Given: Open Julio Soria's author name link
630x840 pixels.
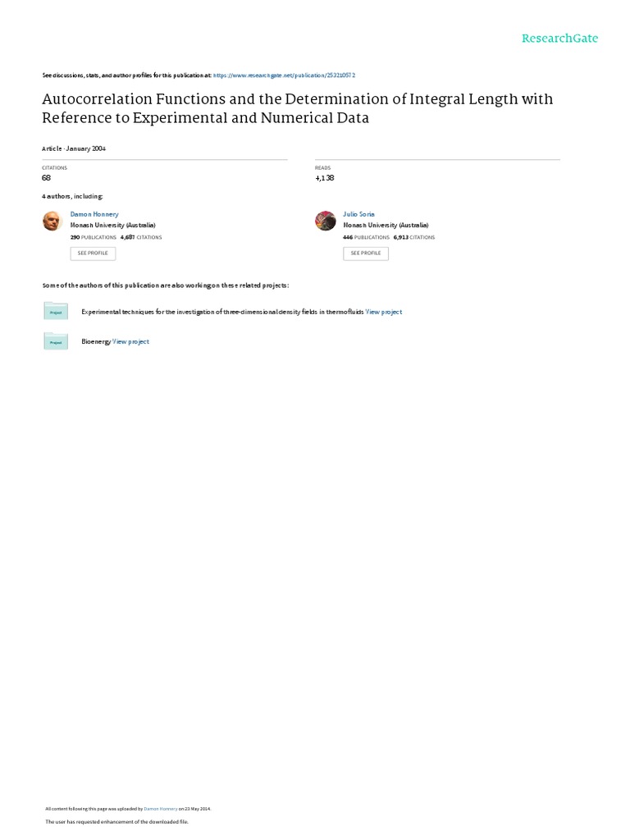Looking at the screenshot, I should tap(358, 214).
